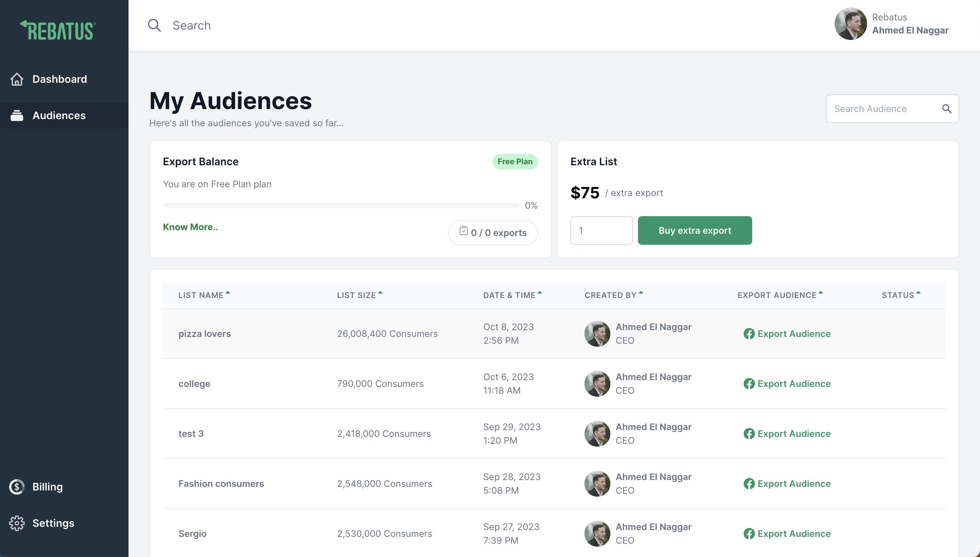
Task: Export Audience for the college list
Action: 794,384
